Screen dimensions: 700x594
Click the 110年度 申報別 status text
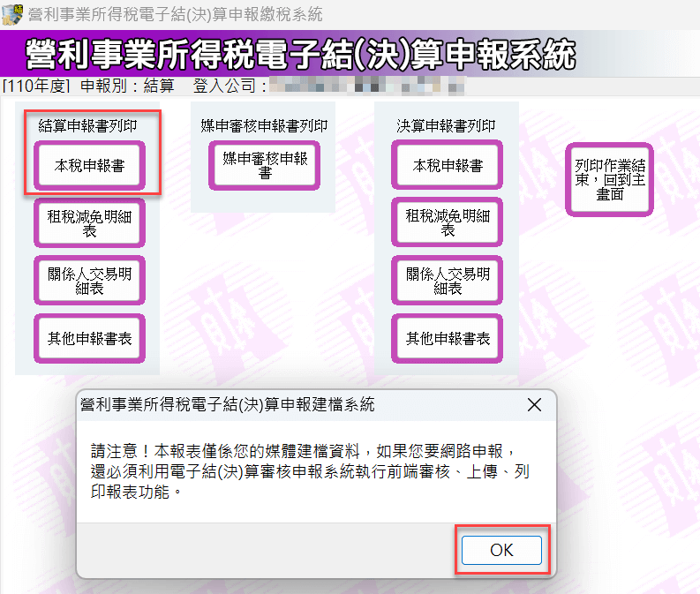[89, 86]
